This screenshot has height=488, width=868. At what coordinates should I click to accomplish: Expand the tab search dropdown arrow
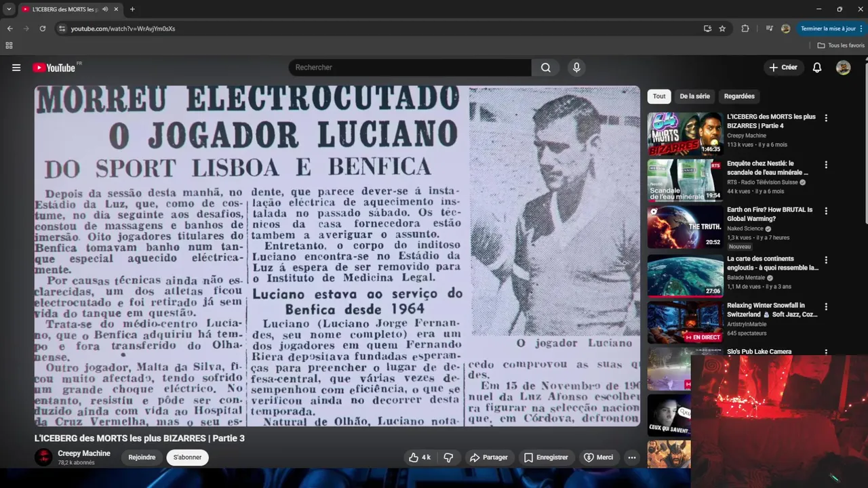(9, 9)
